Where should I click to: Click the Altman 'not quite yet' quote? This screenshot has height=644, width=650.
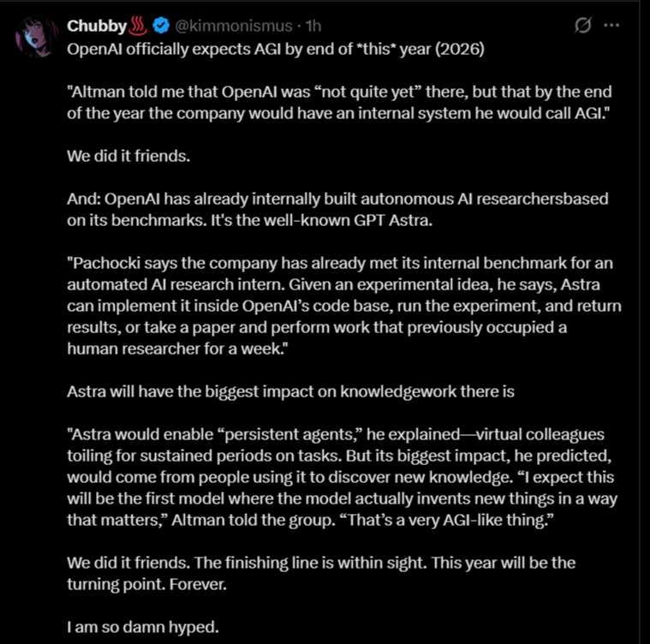tap(339, 103)
